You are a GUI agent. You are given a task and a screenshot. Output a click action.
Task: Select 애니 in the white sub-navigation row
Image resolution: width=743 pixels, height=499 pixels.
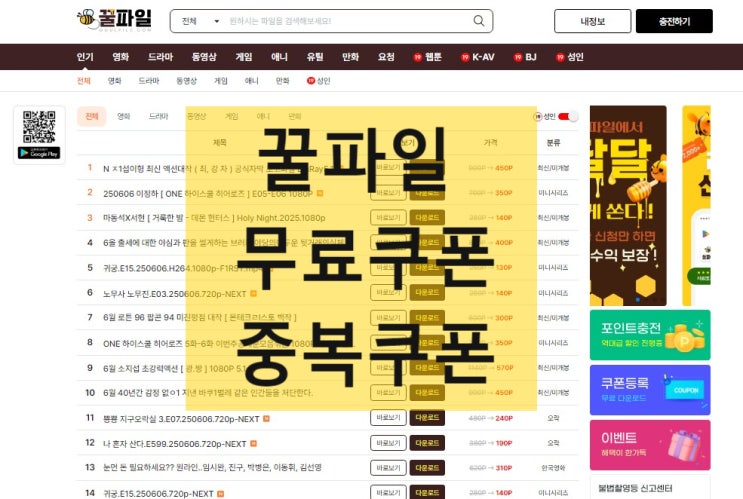pyautogui.click(x=252, y=81)
